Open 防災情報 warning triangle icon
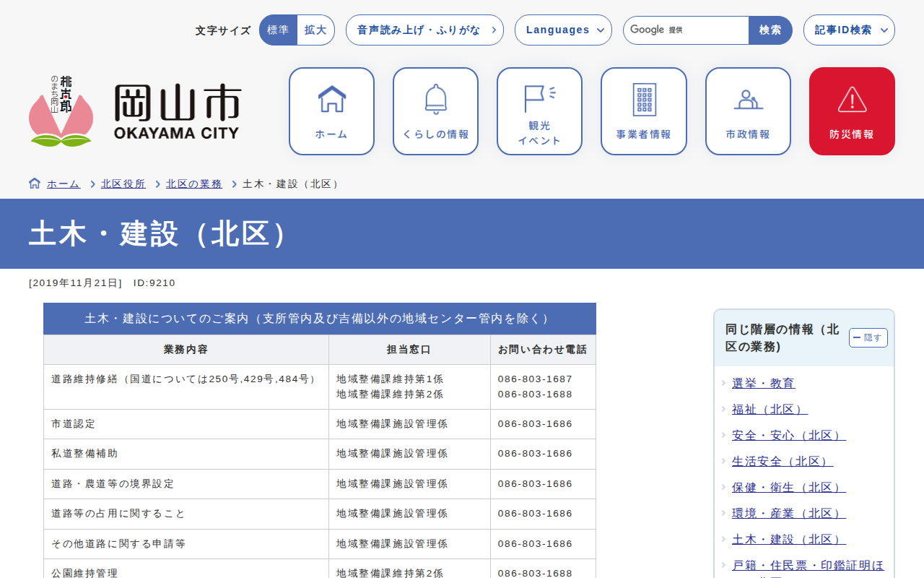This screenshot has width=924, height=578. pos(852,100)
